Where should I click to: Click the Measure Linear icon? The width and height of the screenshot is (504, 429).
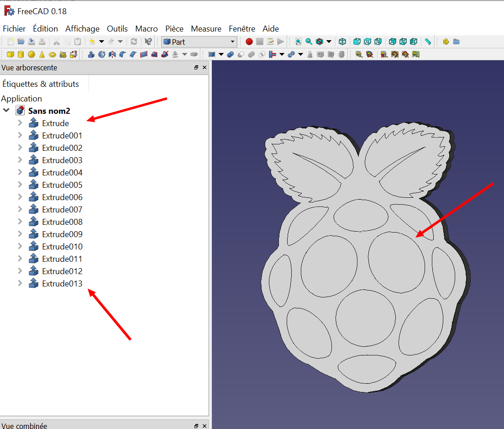[359, 55]
